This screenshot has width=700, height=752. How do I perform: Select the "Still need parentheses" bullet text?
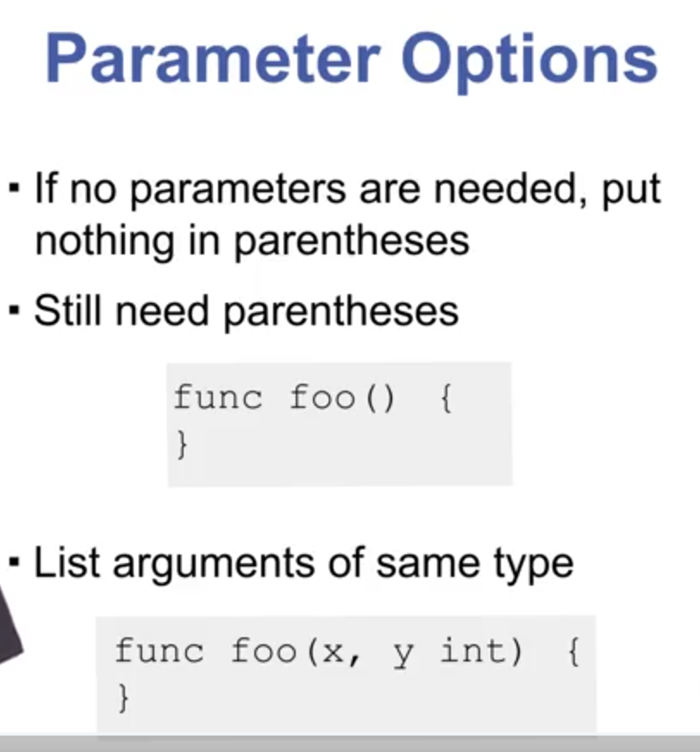point(246,311)
